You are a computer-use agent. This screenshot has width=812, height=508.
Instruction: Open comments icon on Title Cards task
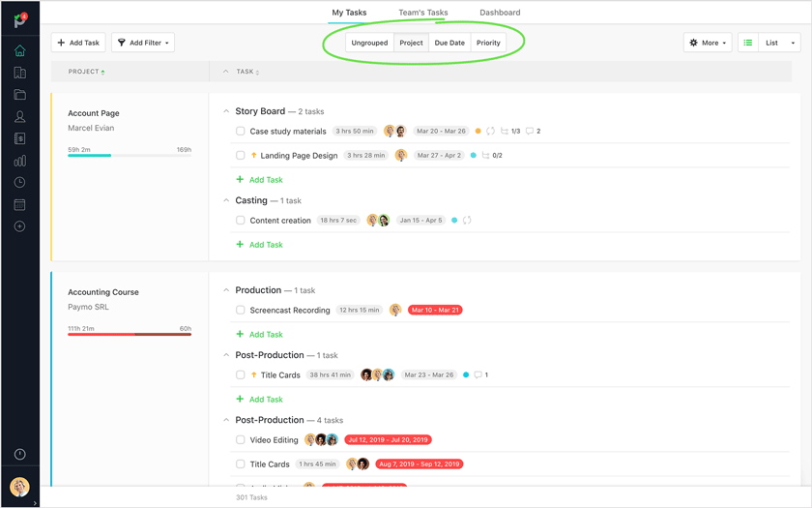(x=481, y=374)
